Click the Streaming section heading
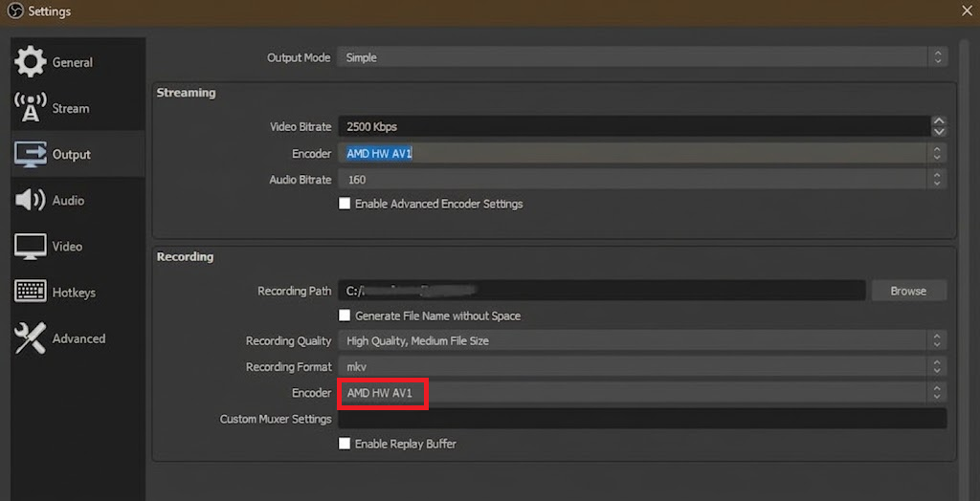The image size is (980, 501). point(187,93)
